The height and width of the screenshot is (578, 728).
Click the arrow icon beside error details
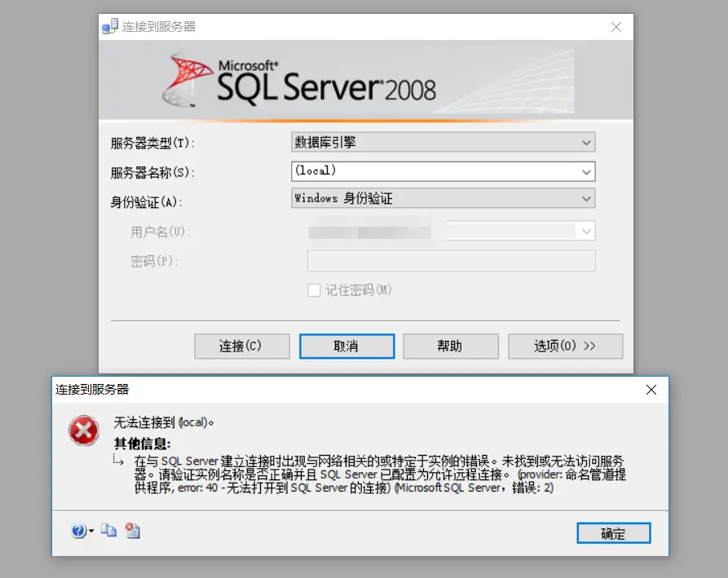(x=118, y=460)
